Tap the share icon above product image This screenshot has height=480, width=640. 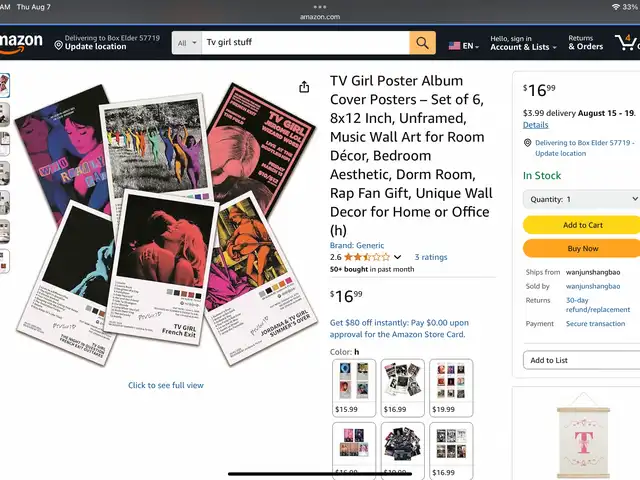point(304,87)
